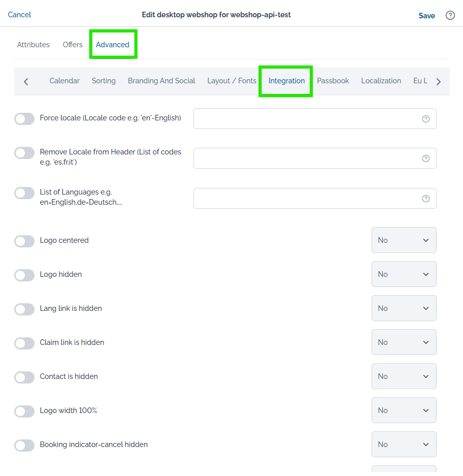Open the Contact is hidden dropdown
Image resolution: width=463 pixels, height=476 pixels.
404,376
